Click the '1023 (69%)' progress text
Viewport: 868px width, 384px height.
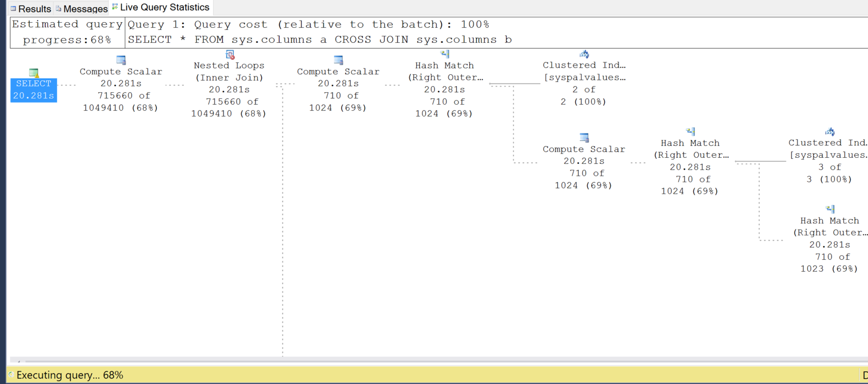[829, 268]
